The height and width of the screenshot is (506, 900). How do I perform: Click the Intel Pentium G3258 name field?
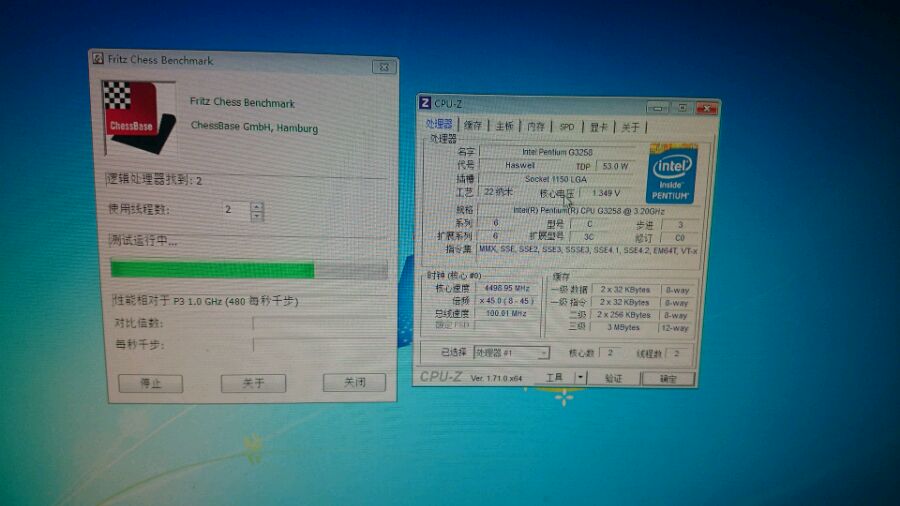coord(557,152)
